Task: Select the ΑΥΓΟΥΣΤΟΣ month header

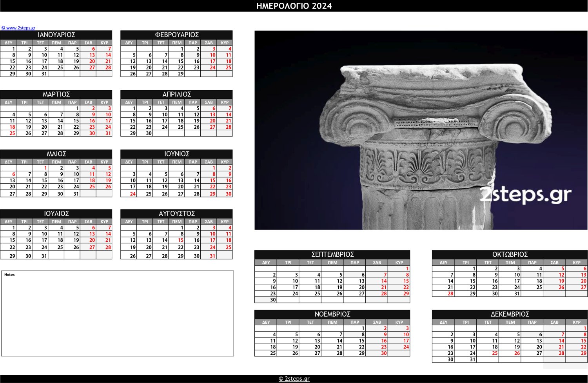Action: point(176,214)
